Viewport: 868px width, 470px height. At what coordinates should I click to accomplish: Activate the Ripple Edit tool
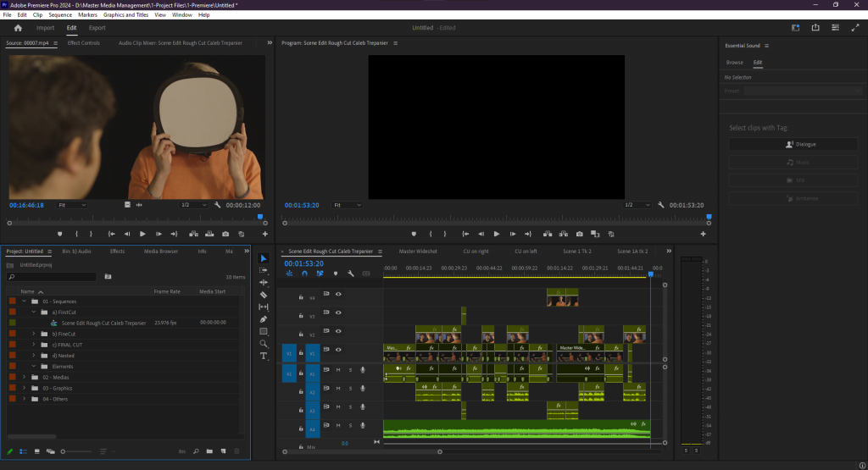tap(263, 282)
